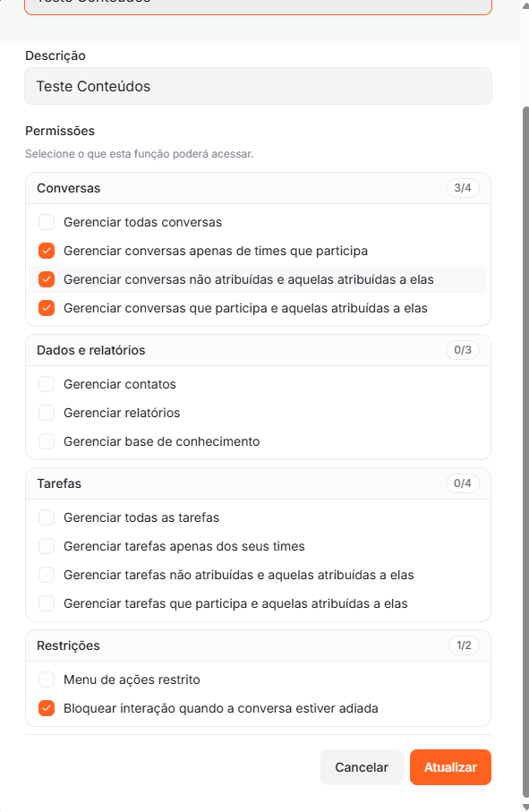Image resolution: width=529 pixels, height=812 pixels.
Task: Click the vertical scrollbar on the right
Action: tap(526, 450)
